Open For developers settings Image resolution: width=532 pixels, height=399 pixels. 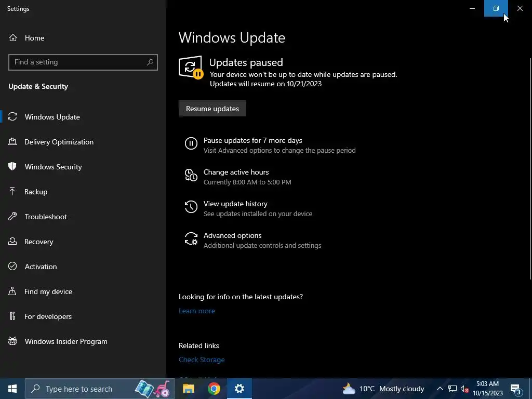pyautogui.click(x=83, y=316)
